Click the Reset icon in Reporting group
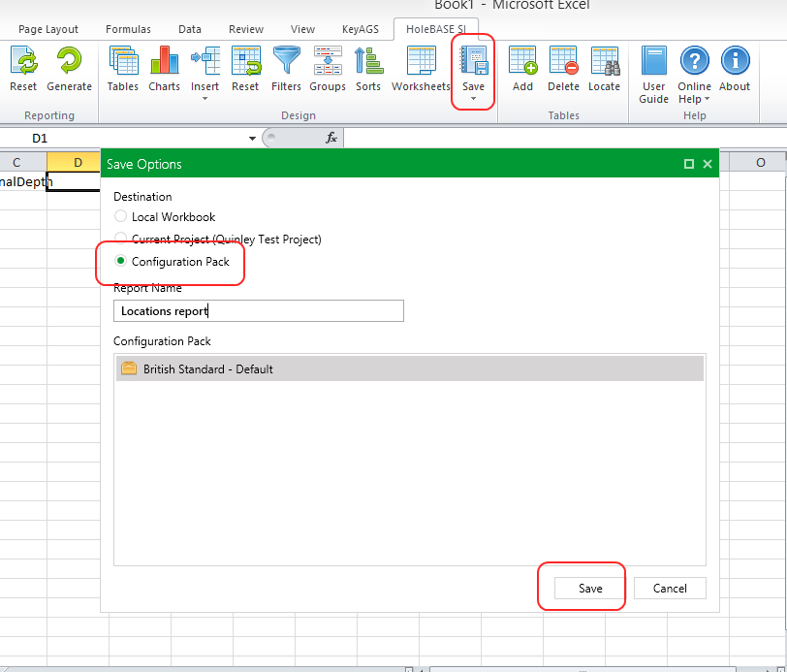 23,60
